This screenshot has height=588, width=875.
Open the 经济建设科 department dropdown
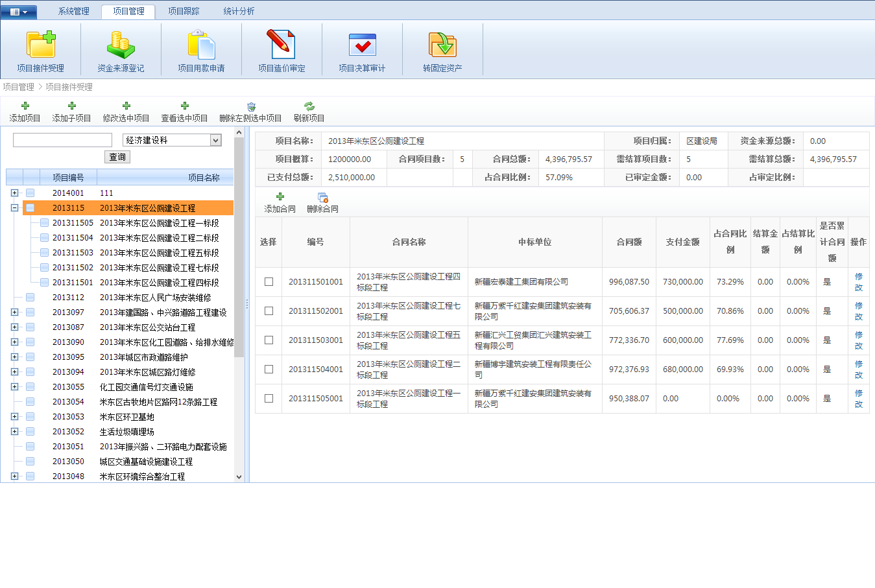click(x=216, y=140)
